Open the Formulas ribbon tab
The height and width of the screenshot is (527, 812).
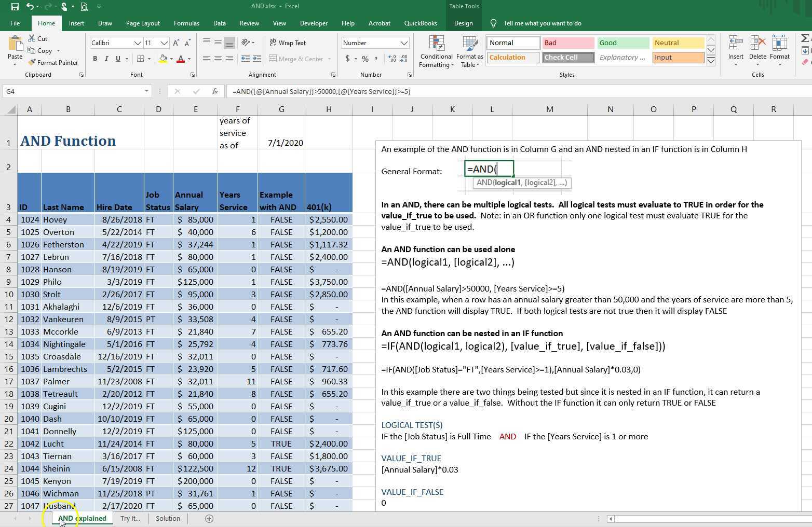(186, 23)
